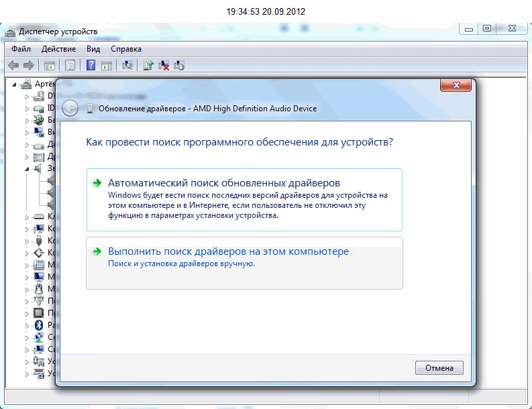Open the Действие menu
This screenshot has width=532, height=409.
click(58, 49)
